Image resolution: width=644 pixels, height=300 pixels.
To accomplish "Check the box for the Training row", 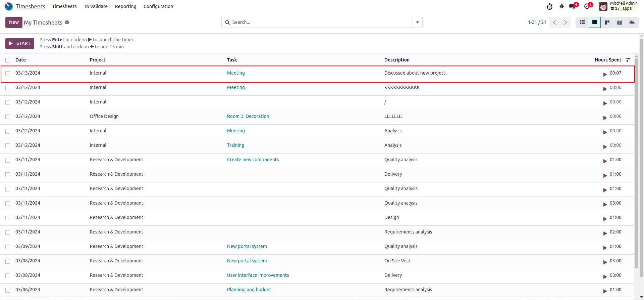I will coord(8,146).
